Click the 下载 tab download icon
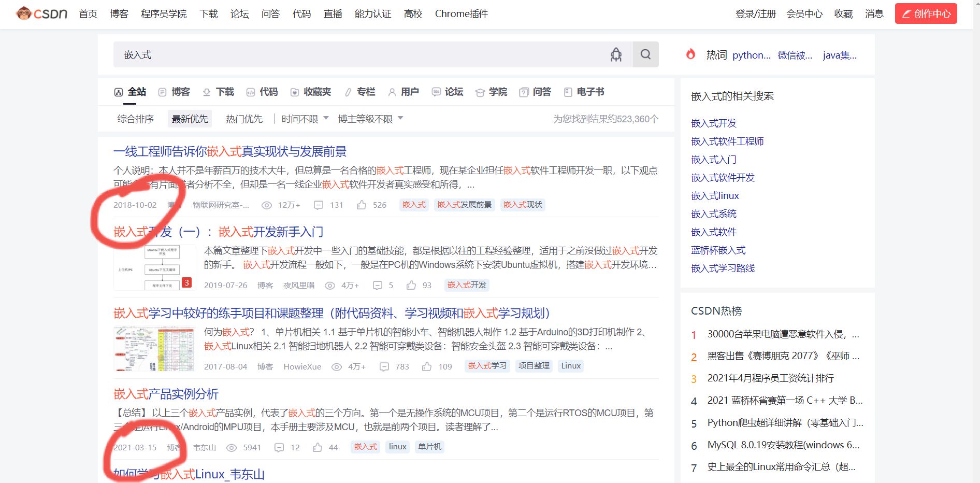Image resolution: width=980 pixels, height=483 pixels. point(207,92)
